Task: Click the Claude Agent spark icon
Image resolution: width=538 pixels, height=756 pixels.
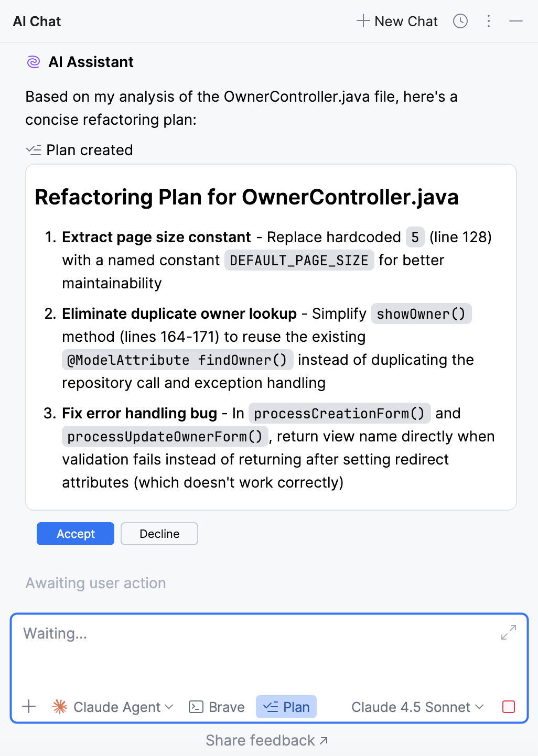Action: (x=60, y=707)
